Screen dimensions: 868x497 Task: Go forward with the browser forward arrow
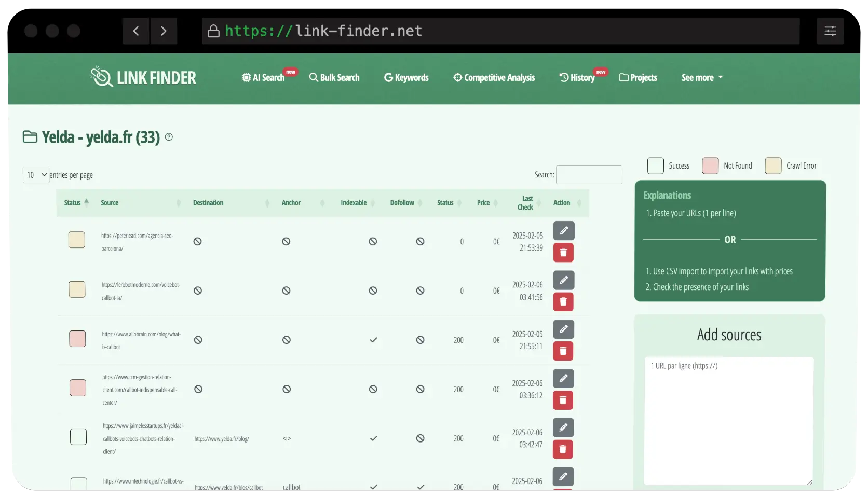(x=164, y=31)
